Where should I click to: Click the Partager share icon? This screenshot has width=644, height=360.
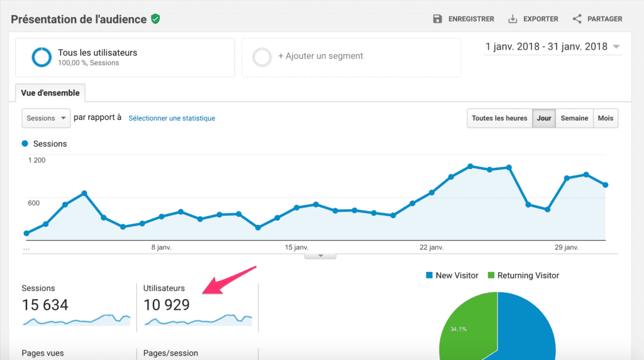(577, 19)
